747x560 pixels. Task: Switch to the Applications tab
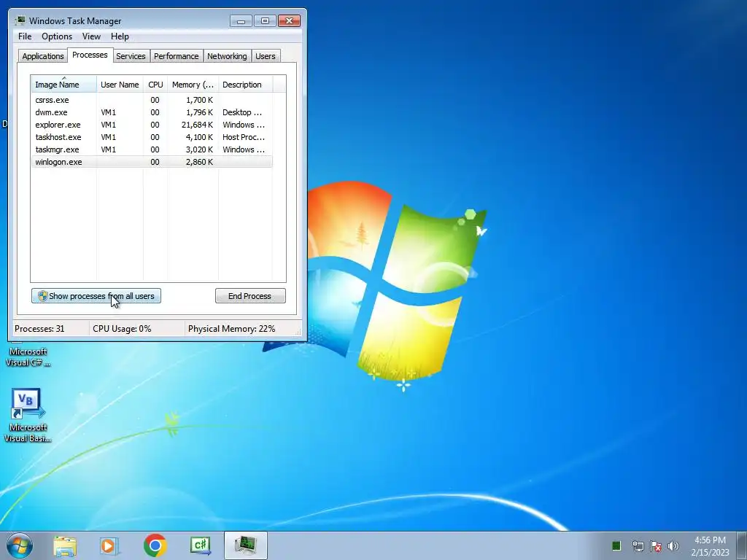(x=43, y=55)
